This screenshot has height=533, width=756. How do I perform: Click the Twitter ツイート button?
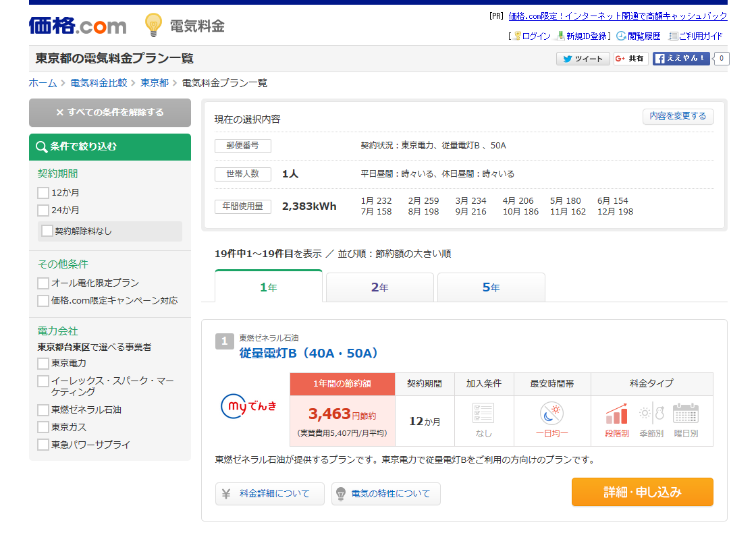click(583, 58)
